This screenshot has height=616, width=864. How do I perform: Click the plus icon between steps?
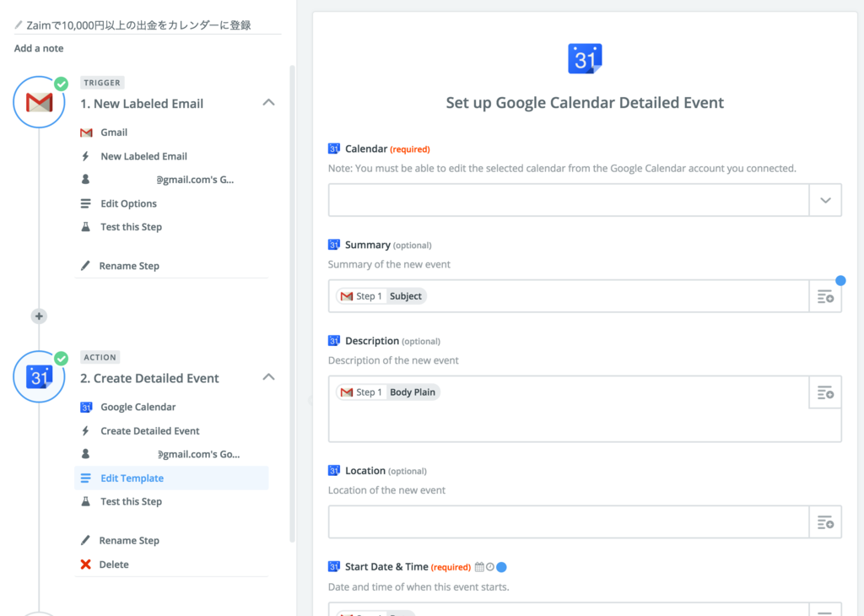click(x=39, y=316)
